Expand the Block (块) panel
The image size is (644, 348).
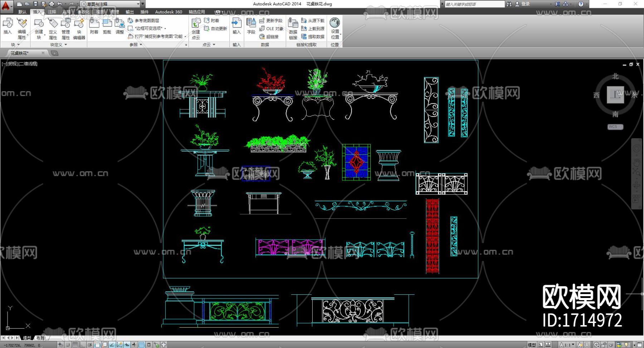click(x=15, y=45)
